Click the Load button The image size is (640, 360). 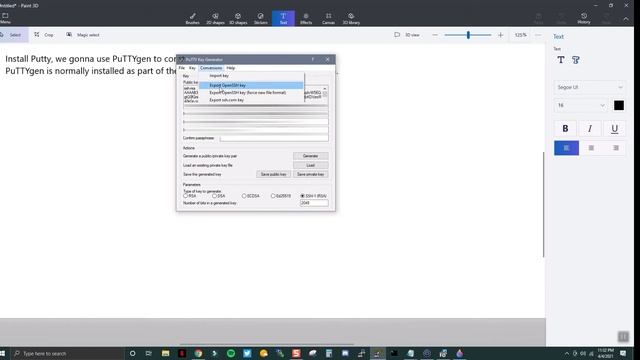pyautogui.click(x=310, y=165)
